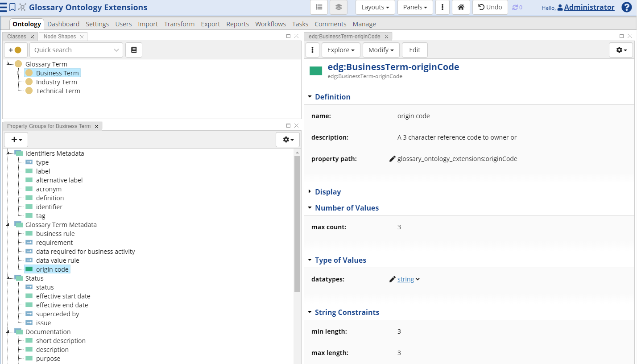The image size is (637, 364).
Task: Click the Edit button
Action: pyautogui.click(x=414, y=50)
